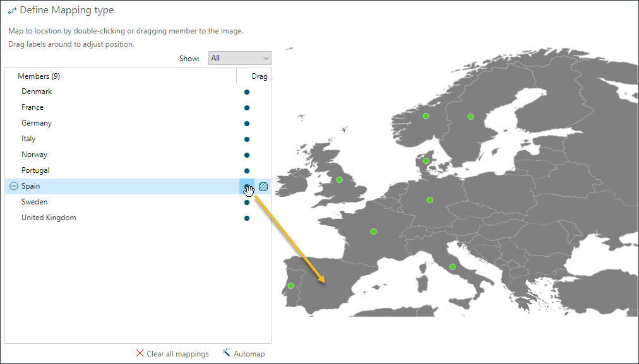Click the Portugal drag handle dot
Screen dimensions: 639x364
[x=246, y=171]
